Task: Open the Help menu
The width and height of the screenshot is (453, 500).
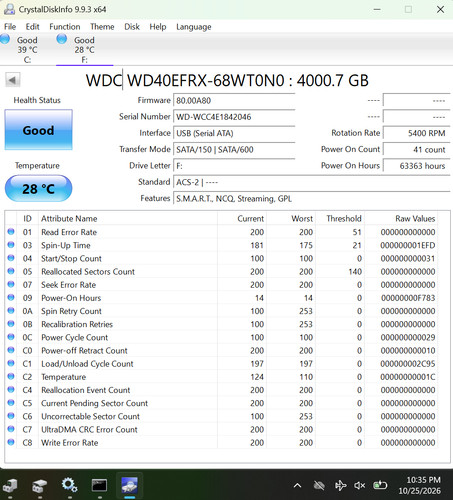Action: (158, 27)
